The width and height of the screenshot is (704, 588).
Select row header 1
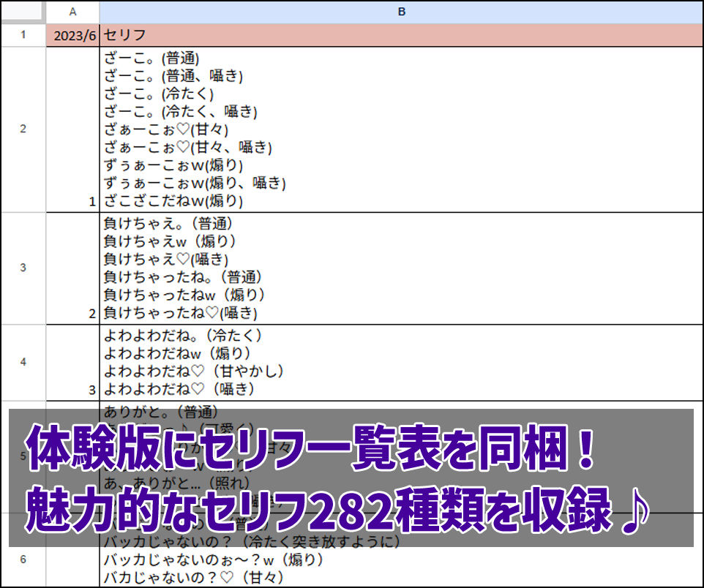[23, 35]
